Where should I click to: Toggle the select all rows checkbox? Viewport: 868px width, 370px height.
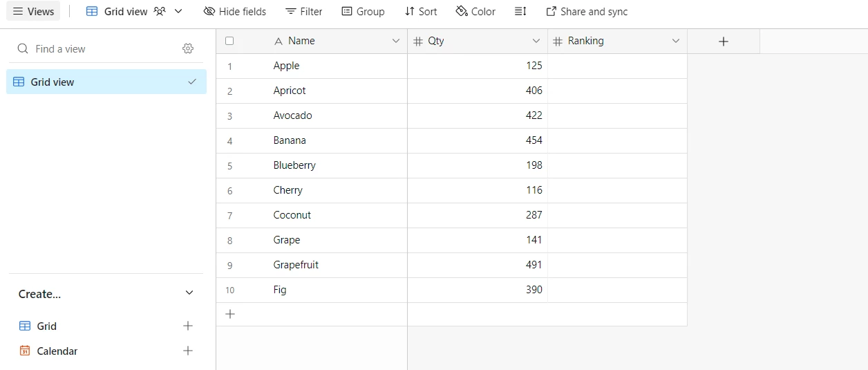pos(229,41)
